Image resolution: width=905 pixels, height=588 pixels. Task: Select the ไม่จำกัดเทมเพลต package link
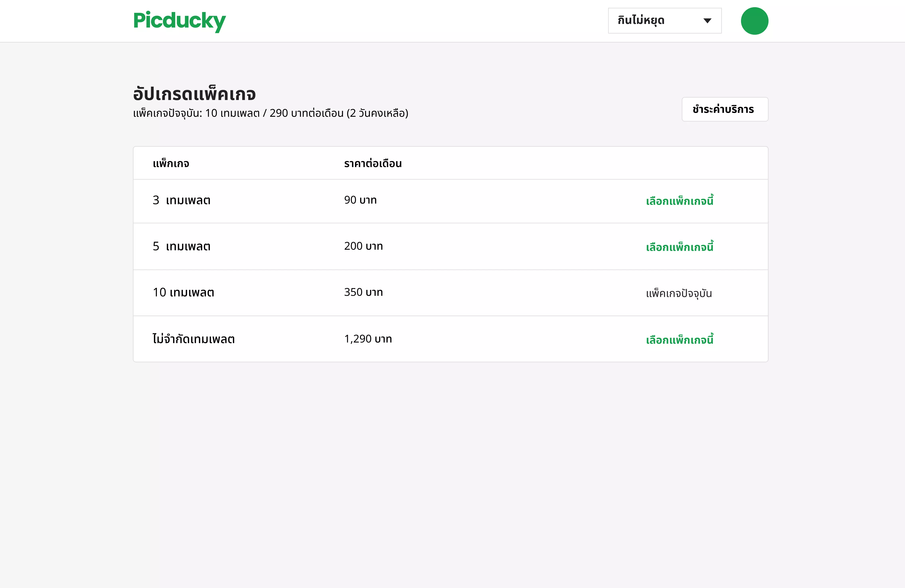point(679,340)
